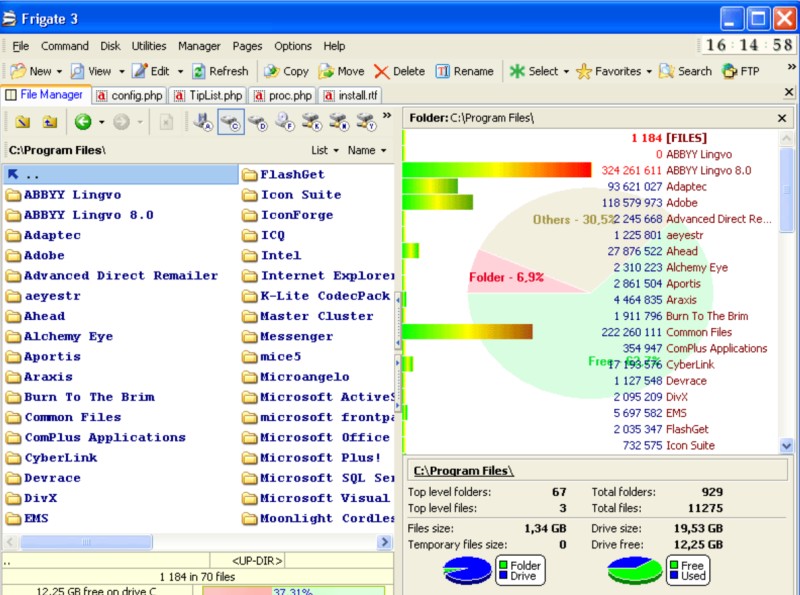Viewport: 800px width, 595px height.
Task: Switch to the install.rtf tab
Action: pyautogui.click(x=351, y=95)
